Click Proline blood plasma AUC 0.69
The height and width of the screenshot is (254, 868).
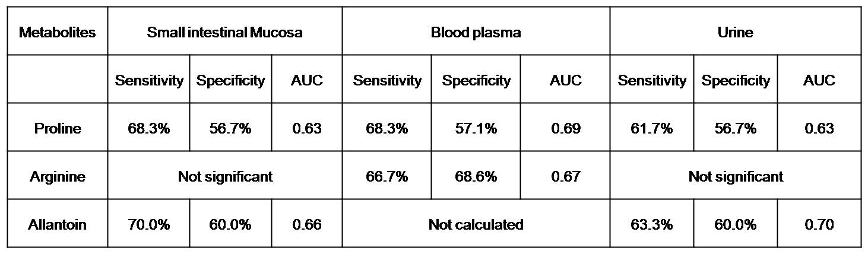[565, 129]
